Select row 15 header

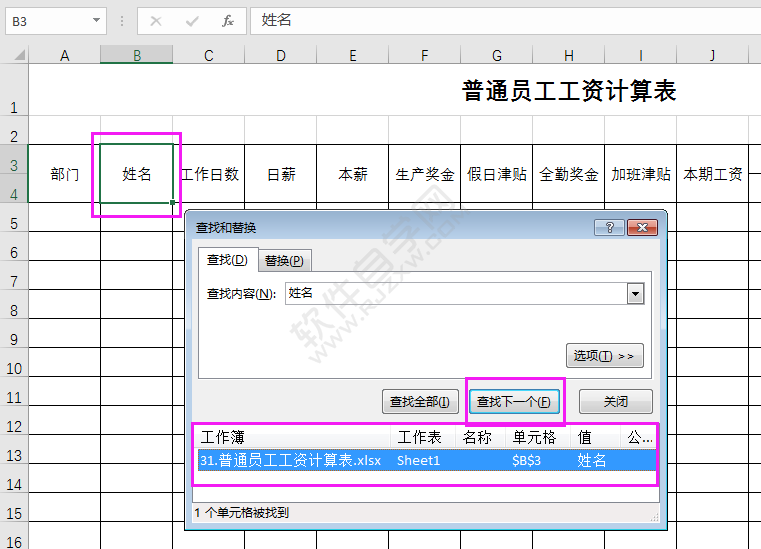click(14, 507)
